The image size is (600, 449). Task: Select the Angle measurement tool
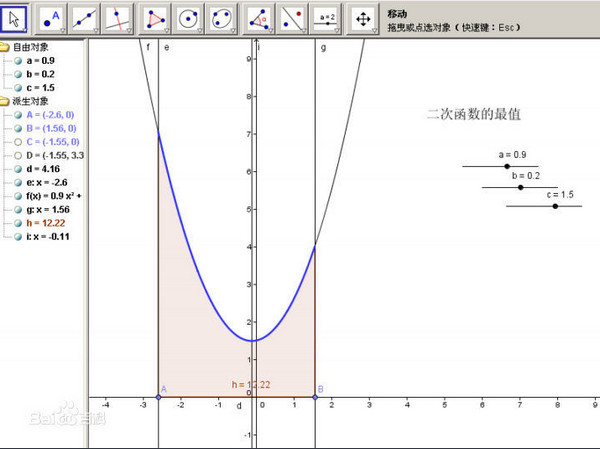258,18
